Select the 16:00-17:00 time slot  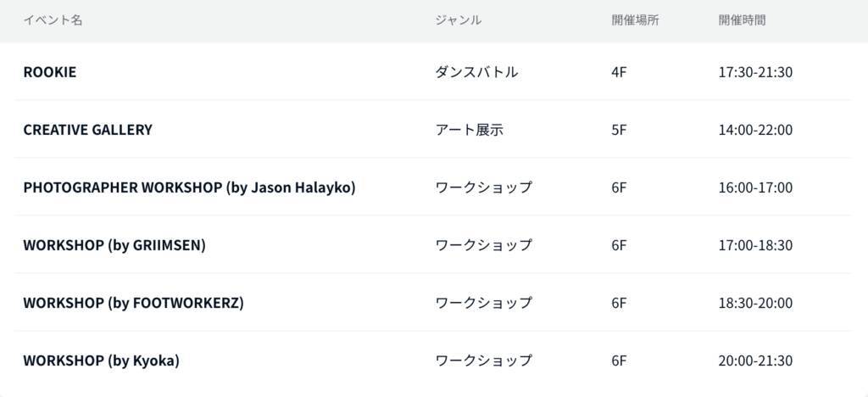(x=754, y=187)
